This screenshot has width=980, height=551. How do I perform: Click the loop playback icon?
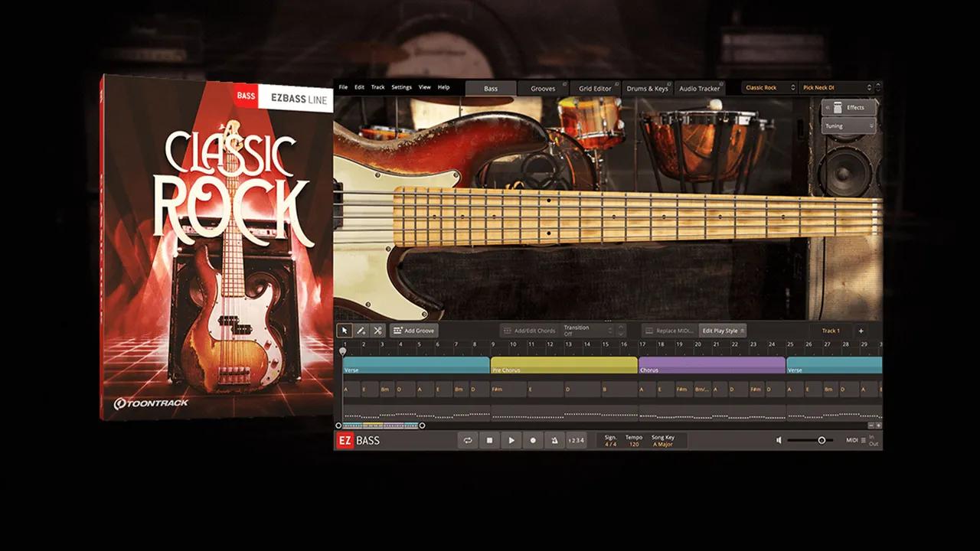tap(468, 440)
